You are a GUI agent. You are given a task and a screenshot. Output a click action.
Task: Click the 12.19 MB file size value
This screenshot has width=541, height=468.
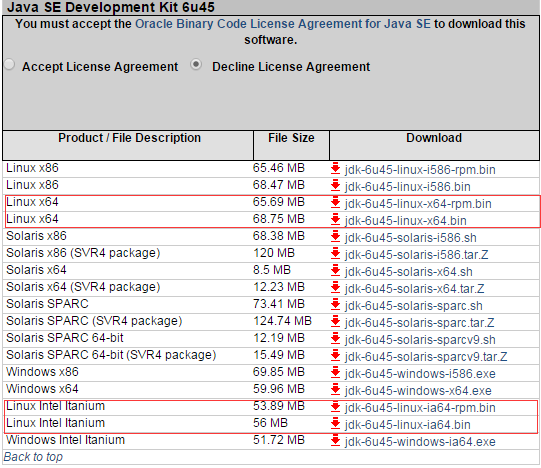pyautogui.click(x=279, y=338)
